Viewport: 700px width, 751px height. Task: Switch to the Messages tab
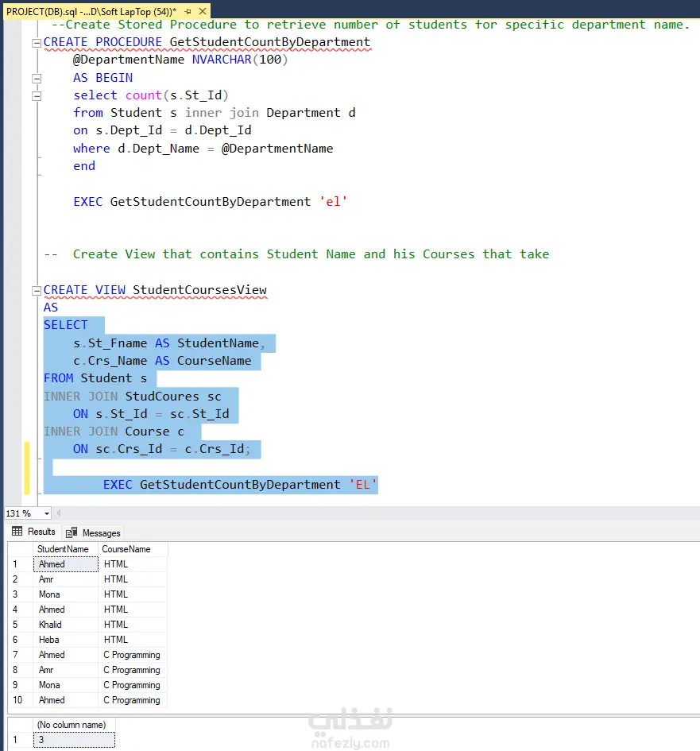[93, 532]
